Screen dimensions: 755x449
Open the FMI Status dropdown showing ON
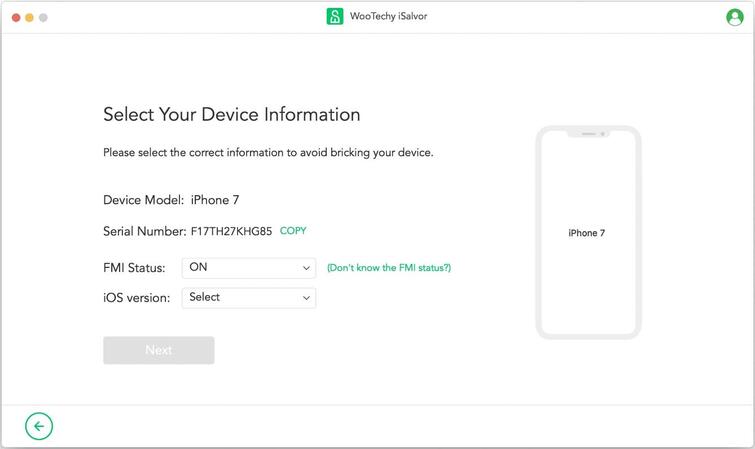tap(248, 268)
